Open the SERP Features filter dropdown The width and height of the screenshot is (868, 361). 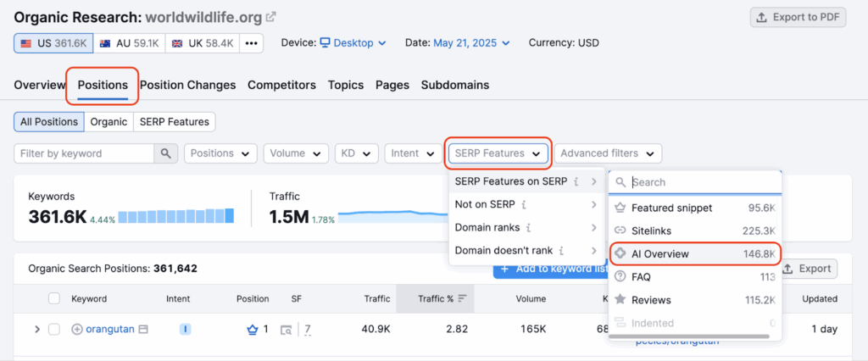498,153
